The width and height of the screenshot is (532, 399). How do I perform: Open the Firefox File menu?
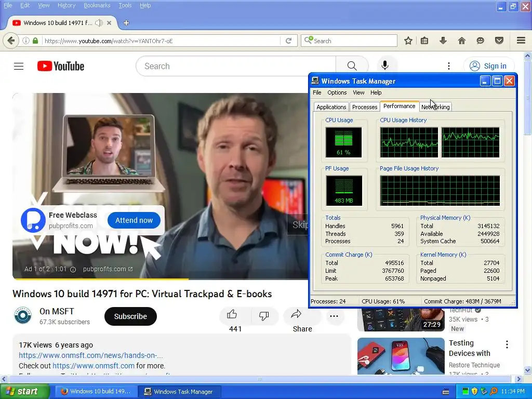point(8,5)
